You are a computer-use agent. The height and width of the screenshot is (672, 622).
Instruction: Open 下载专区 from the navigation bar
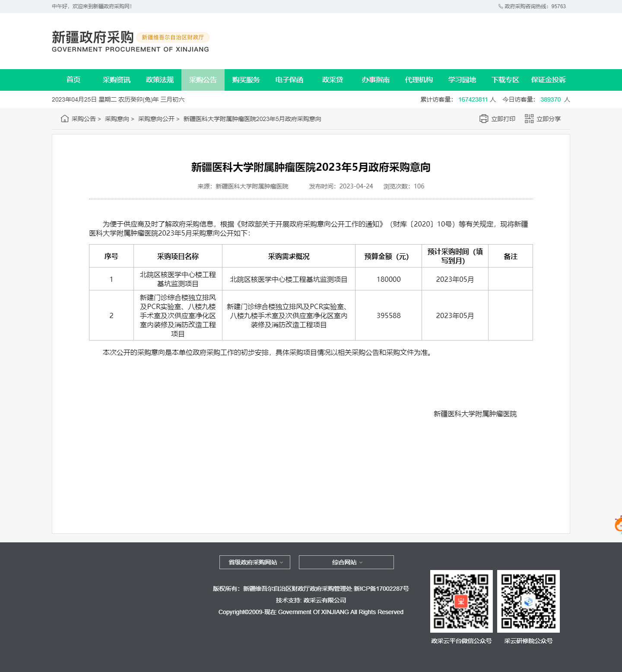(505, 80)
